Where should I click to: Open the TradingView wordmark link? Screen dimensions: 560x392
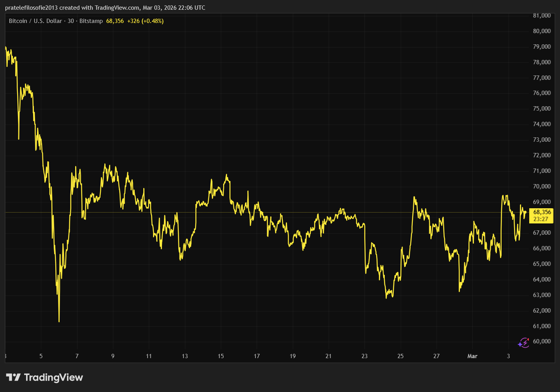pos(53,377)
